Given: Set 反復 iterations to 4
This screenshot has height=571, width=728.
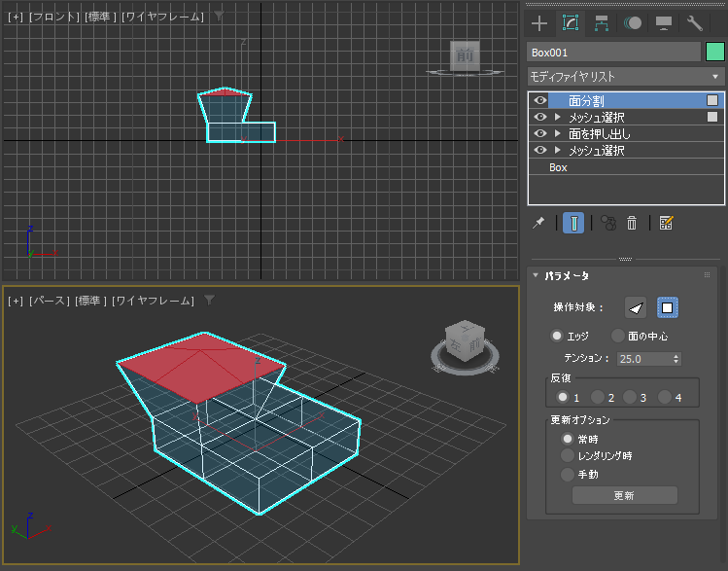Looking at the screenshot, I should (x=665, y=397).
